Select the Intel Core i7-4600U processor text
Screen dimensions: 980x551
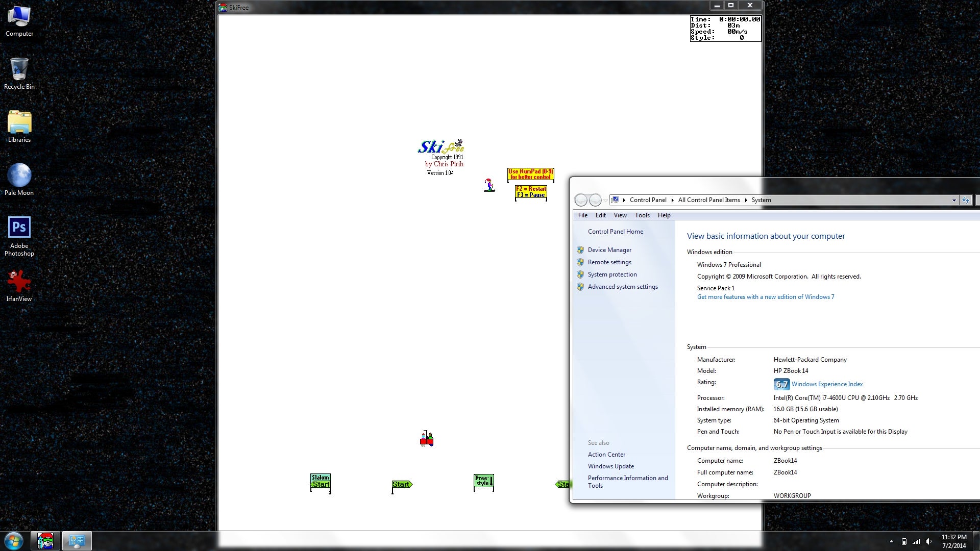(x=845, y=398)
